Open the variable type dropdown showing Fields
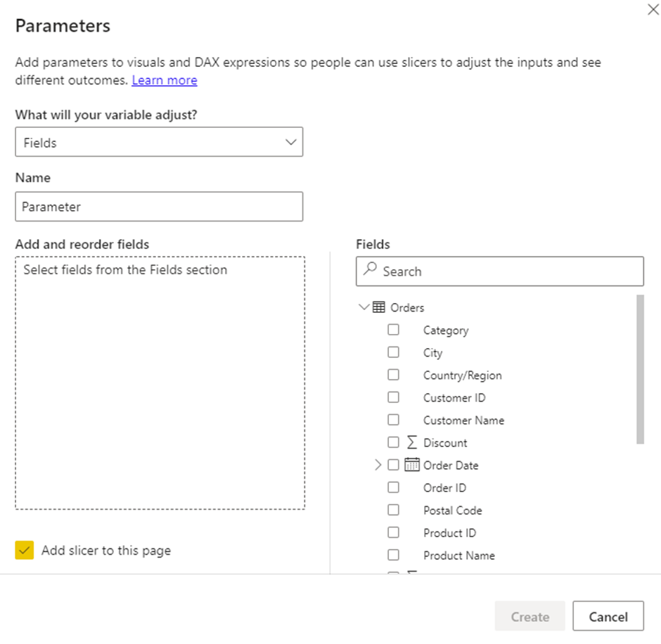Screen dimensions: 661x644 tap(159, 142)
